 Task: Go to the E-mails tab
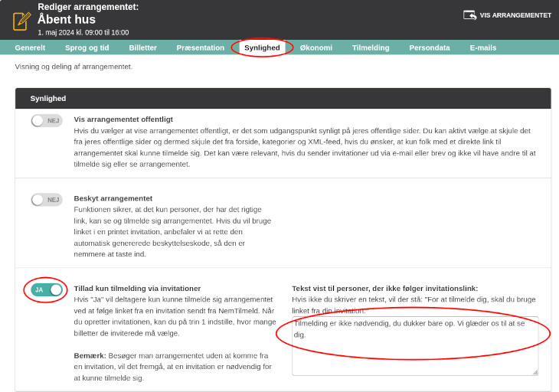coord(482,47)
